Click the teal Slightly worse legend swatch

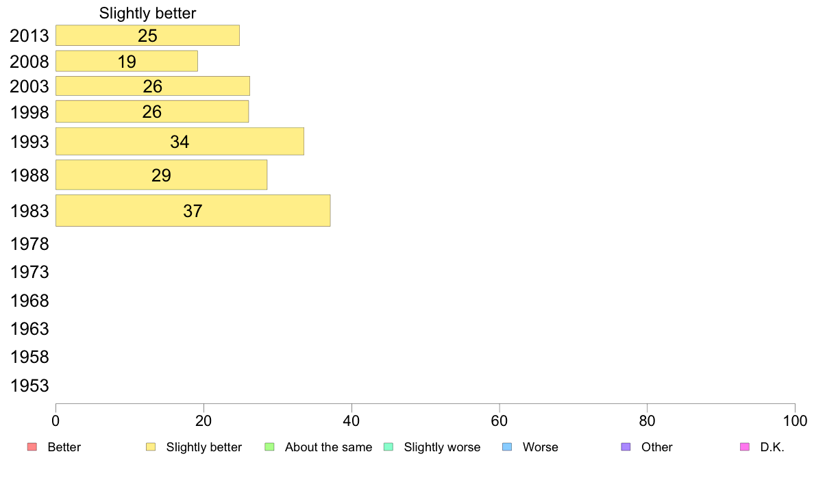click(x=388, y=447)
